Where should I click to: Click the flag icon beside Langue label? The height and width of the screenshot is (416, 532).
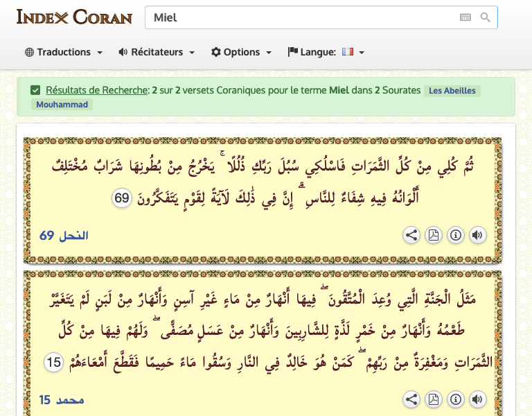(292, 51)
